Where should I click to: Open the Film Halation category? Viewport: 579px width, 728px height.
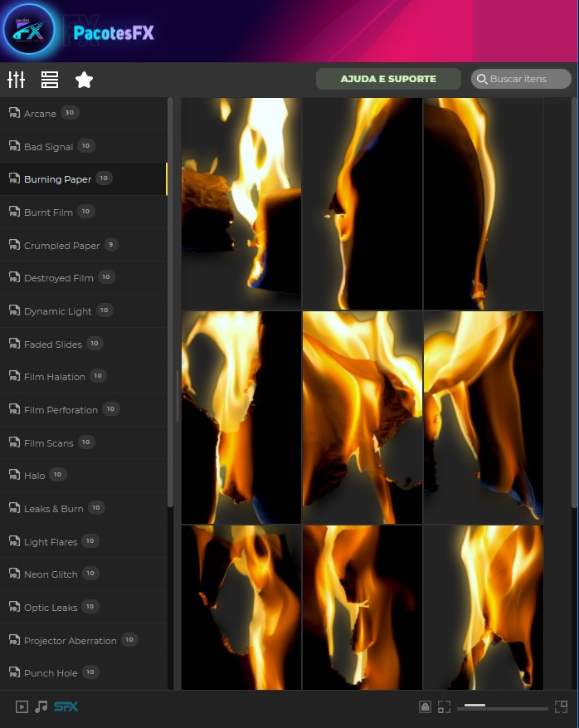coord(54,377)
